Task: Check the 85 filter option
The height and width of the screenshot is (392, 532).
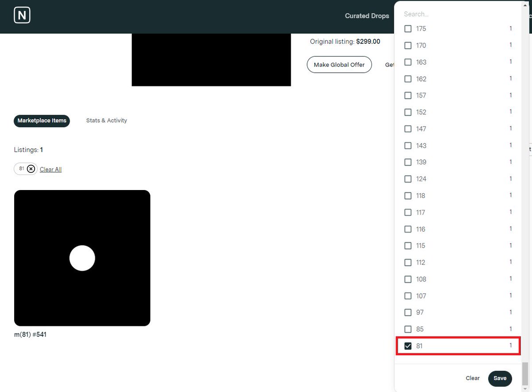Action: tap(408, 330)
